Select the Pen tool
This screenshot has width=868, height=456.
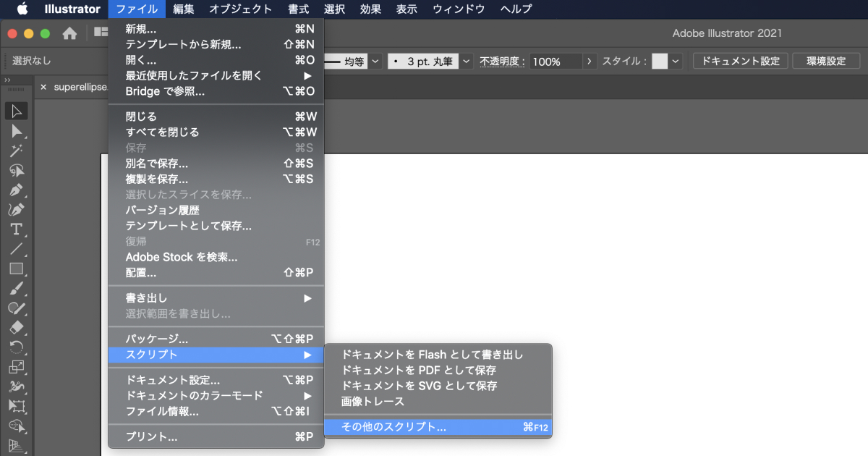(x=17, y=190)
